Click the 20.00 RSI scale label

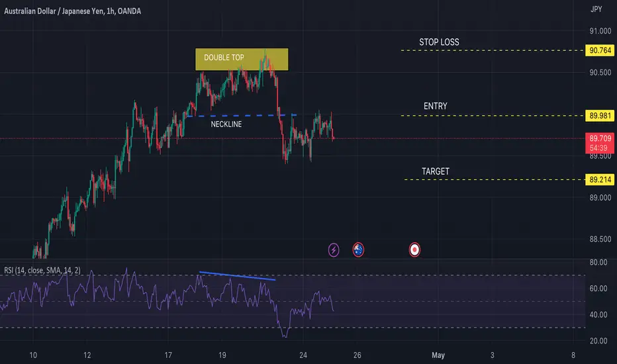(x=598, y=341)
